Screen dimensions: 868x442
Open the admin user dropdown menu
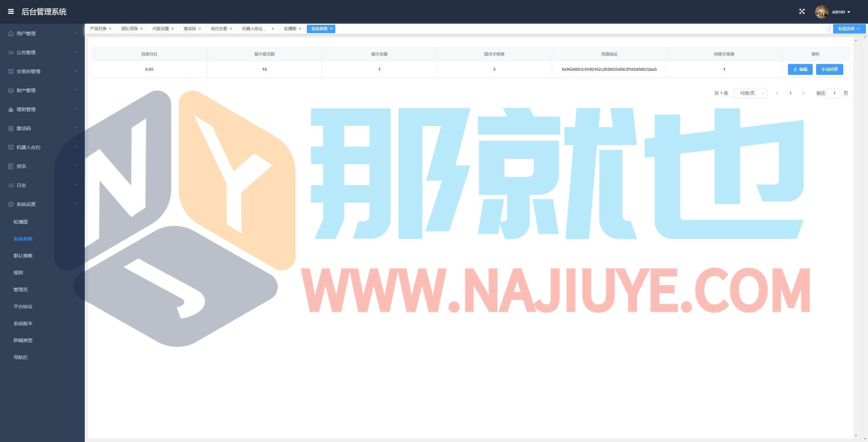841,12
